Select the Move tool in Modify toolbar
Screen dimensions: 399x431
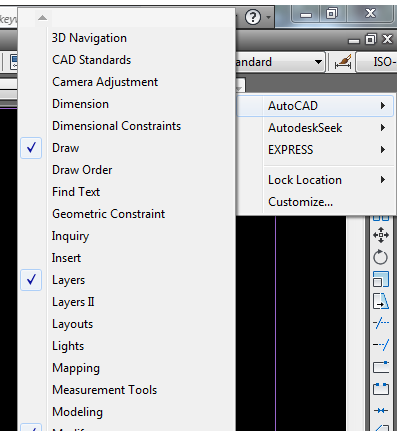(x=381, y=235)
